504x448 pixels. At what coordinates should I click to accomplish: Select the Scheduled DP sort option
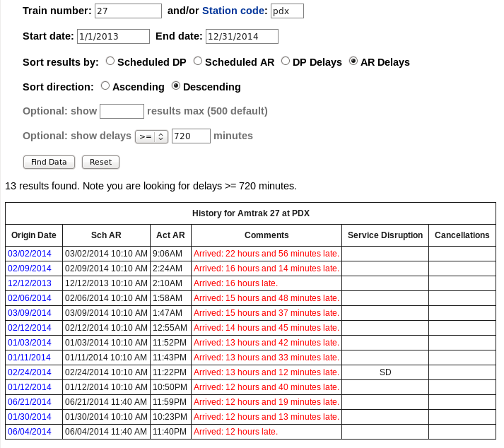110,61
